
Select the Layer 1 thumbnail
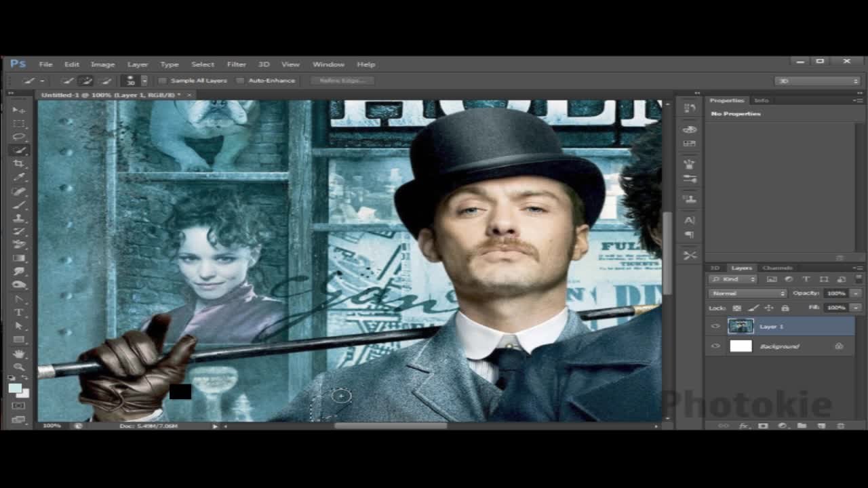pos(741,327)
